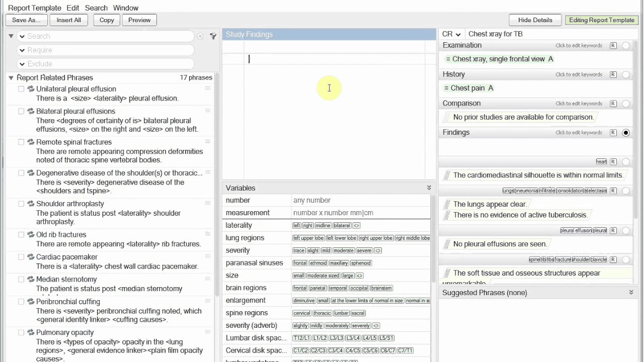Screen dimensions: 644x362
Task: Click the circular clear icon next to Search
Action: coord(200,36)
